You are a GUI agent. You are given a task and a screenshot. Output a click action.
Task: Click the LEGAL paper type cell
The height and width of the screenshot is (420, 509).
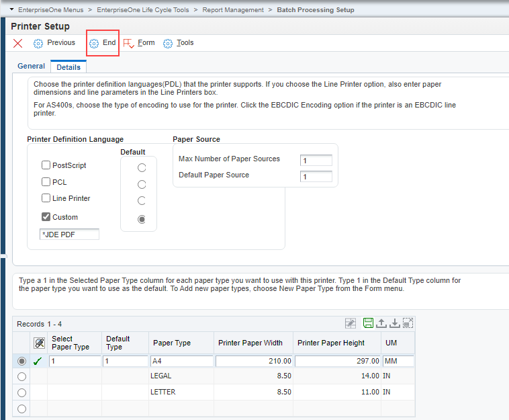181,376
